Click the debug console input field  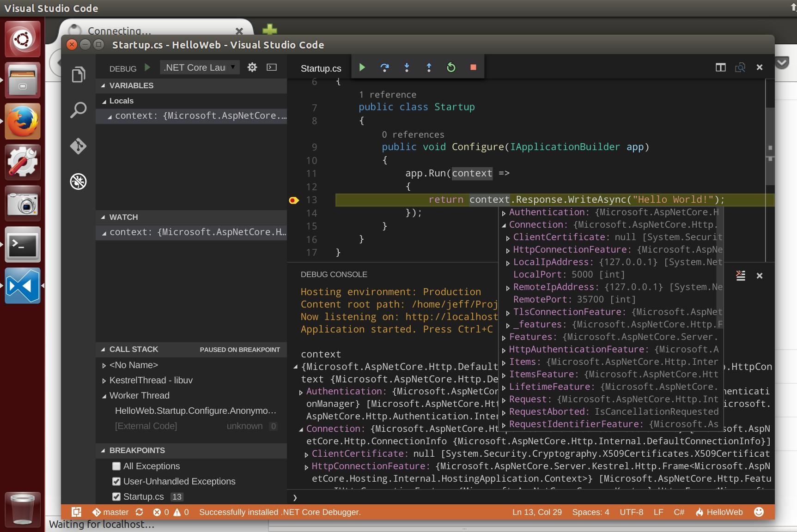click(x=531, y=497)
